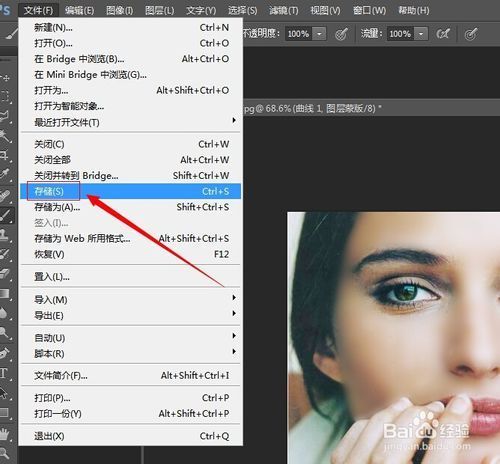Click the highlighted 存储(S) entry

131,191
